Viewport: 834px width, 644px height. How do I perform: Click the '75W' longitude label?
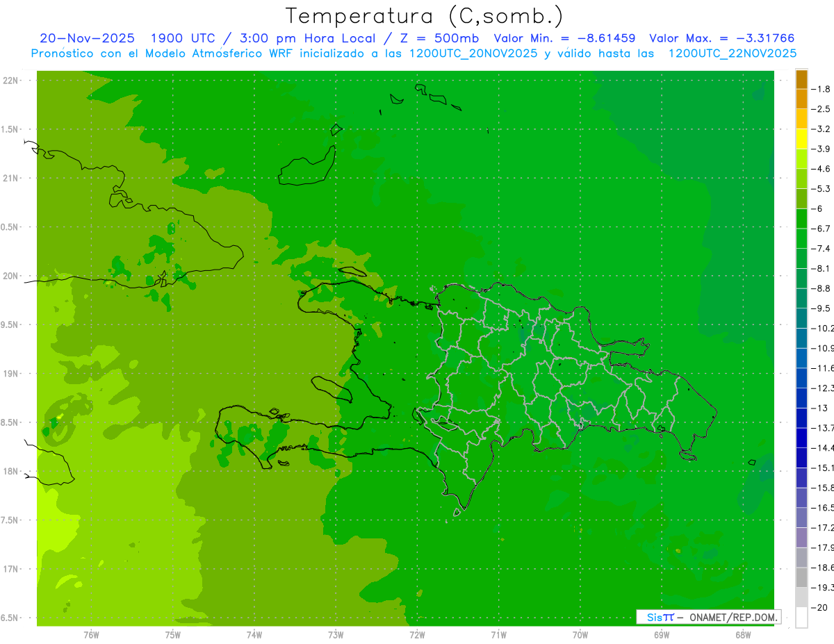pyautogui.click(x=172, y=634)
